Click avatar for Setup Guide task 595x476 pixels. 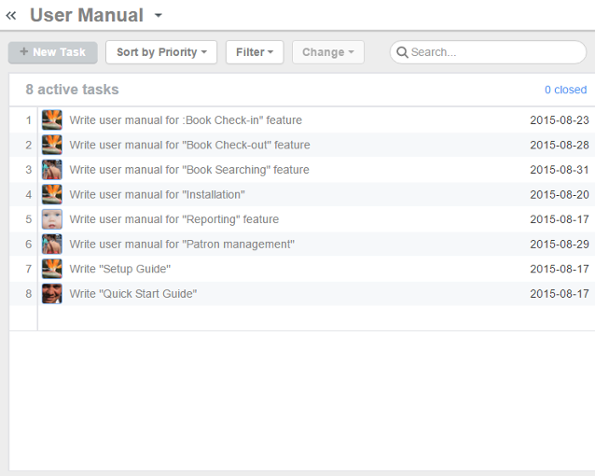tap(52, 269)
